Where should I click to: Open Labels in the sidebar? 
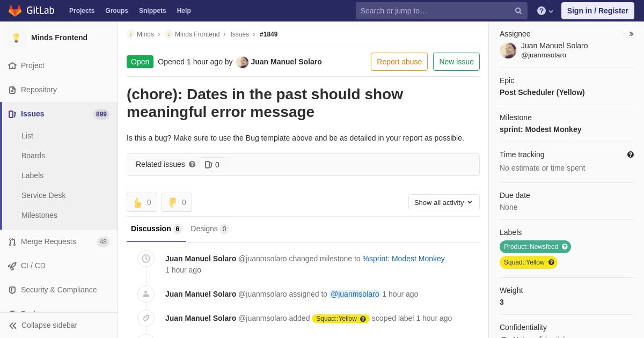click(x=32, y=175)
